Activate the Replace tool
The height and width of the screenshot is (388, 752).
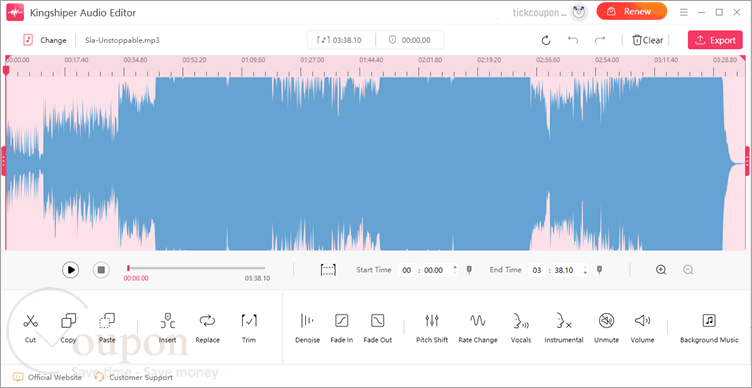tap(207, 328)
